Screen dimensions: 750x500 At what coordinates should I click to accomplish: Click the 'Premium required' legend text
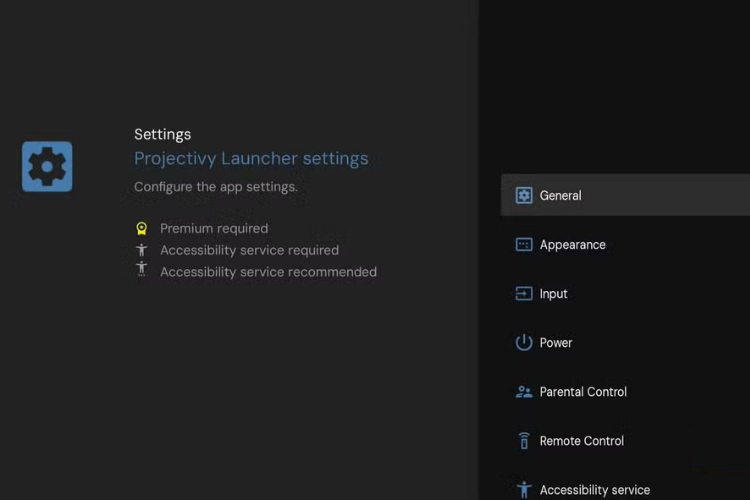point(214,229)
